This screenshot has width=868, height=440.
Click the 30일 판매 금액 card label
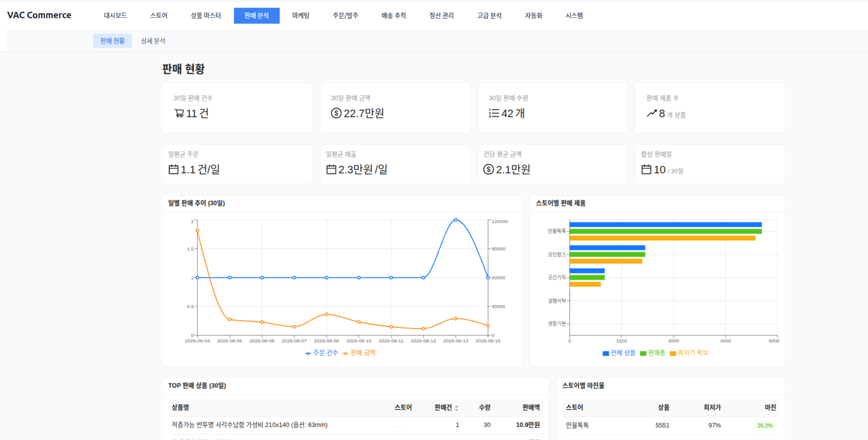[351, 98]
